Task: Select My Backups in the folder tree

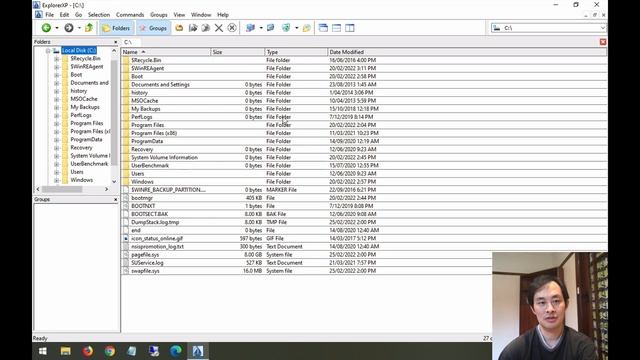Action: [x=85, y=107]
